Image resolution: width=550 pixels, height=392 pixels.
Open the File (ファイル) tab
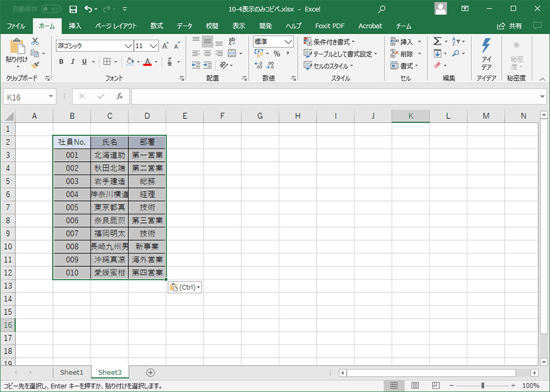coord(16,26)
